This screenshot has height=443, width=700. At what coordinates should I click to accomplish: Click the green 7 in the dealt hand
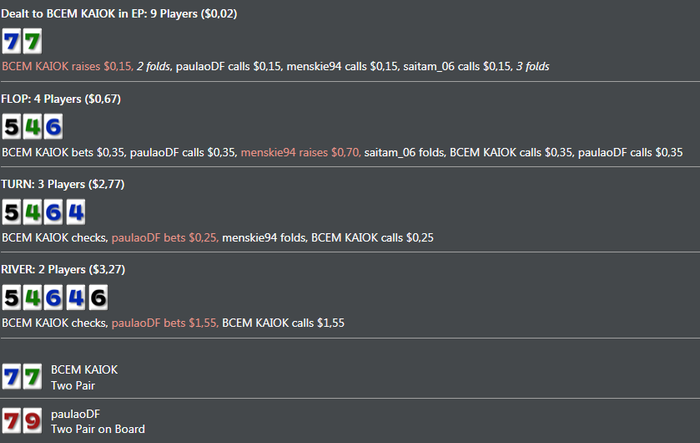coord(33,41)
